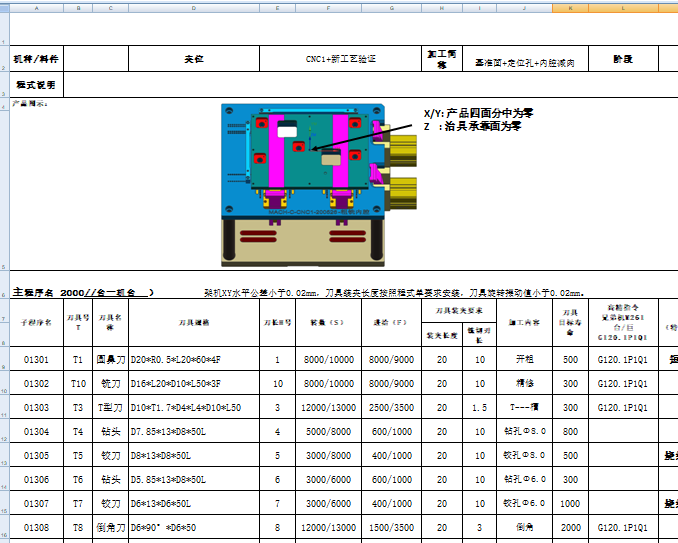Click the '刀具规格' column heading
Viewport: 678px width, 543px height.
click(x=194, y=323)
